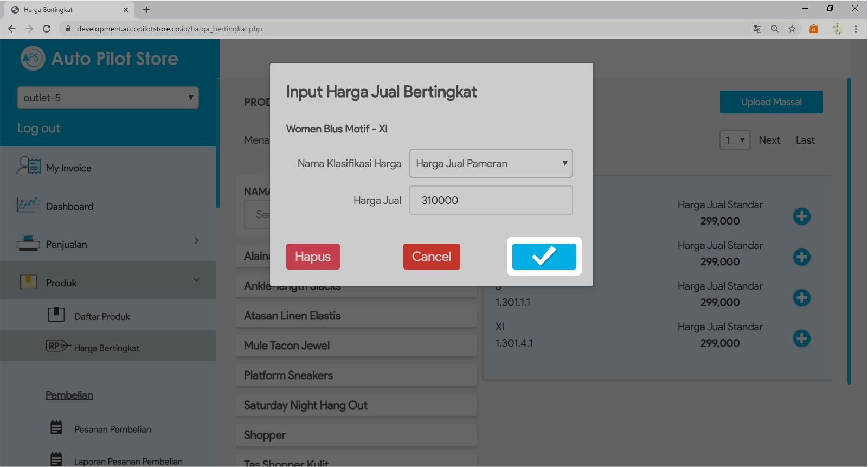Open My Invoice from the sidebar
The width and height of the screenshot is (868, 467).
coord(68,168)
